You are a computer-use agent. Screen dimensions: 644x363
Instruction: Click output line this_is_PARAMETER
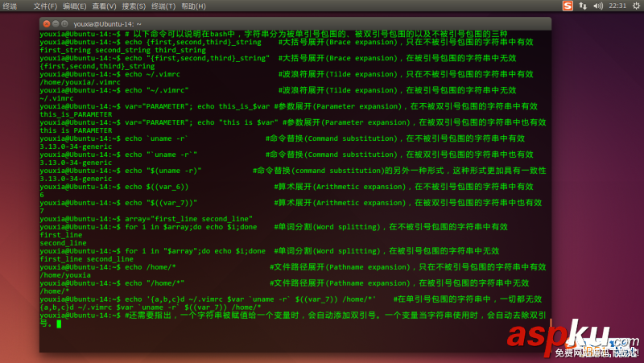click(x=76, y=114)
